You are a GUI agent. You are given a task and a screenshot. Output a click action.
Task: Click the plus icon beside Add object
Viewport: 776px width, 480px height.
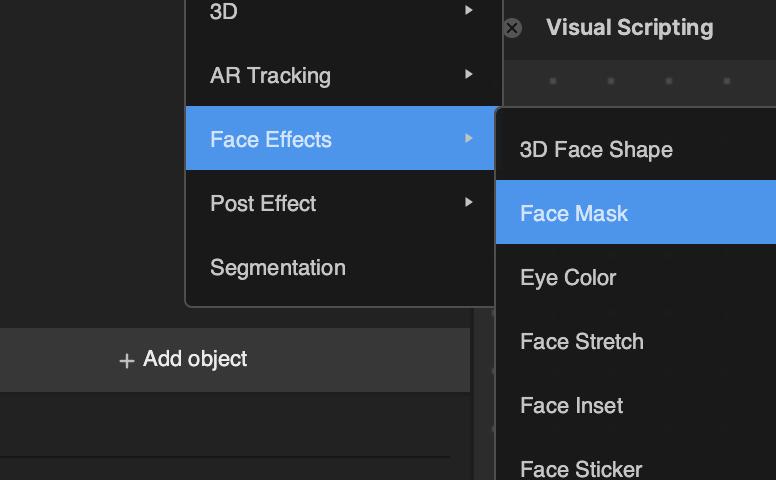(126, 361)
